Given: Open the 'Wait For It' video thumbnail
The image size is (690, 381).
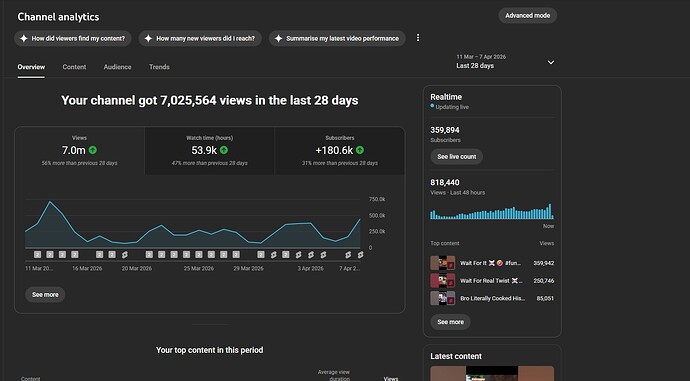Looking at the screenshot, I should 443,263.
